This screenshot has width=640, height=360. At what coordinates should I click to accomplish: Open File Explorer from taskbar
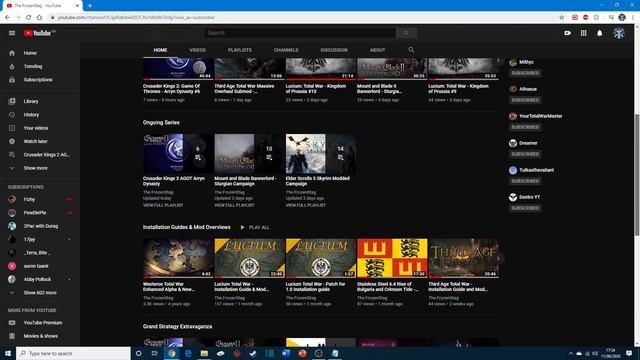point(204,353)
